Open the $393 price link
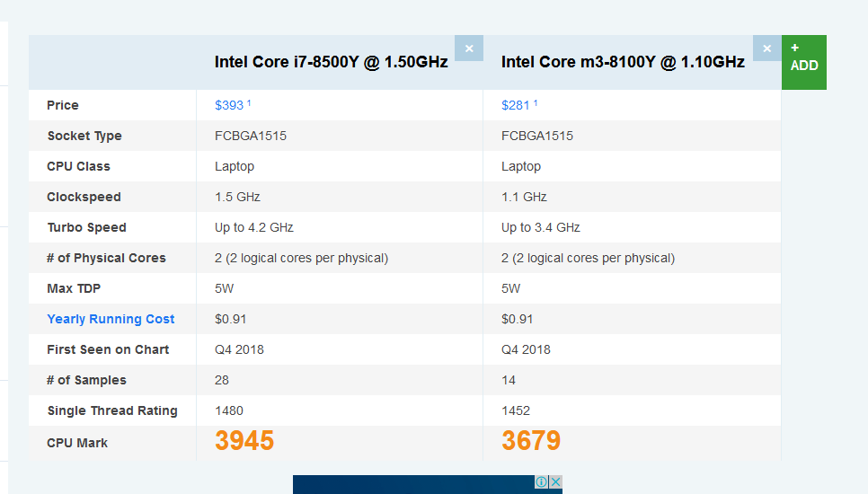868x494 pixels. tap(229, 105)
